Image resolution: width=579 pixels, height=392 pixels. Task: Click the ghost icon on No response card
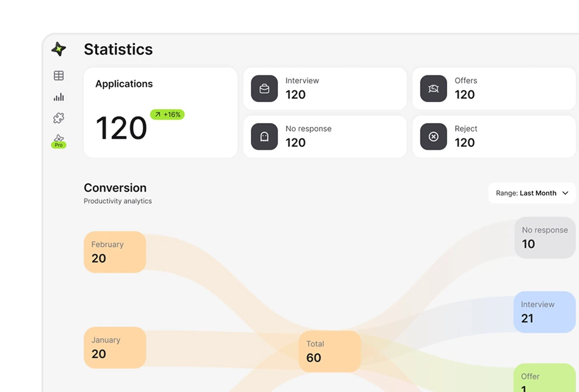(x=264, y=136)
